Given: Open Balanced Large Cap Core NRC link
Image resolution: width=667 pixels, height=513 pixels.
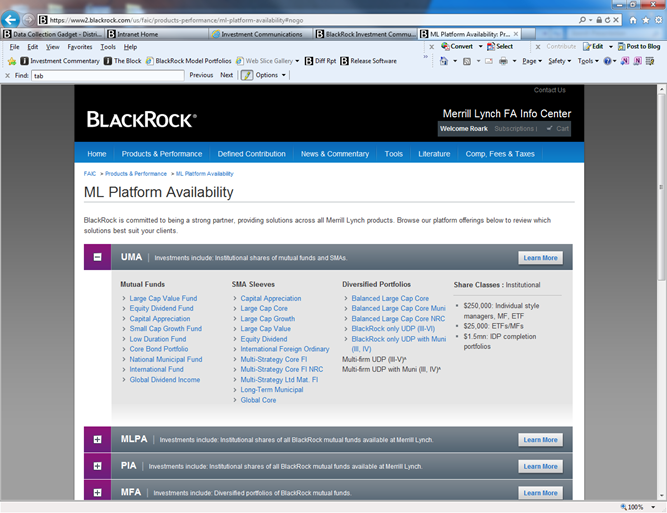Looking at the screenshot, I should point(398,319).
